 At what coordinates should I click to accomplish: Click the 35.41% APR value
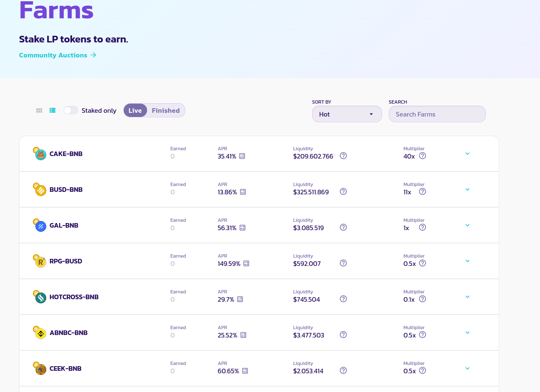227,156
